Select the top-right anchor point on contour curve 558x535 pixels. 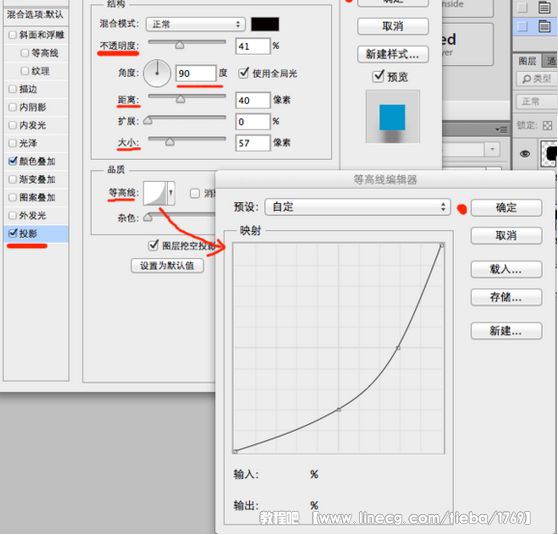tap(442, 245)
